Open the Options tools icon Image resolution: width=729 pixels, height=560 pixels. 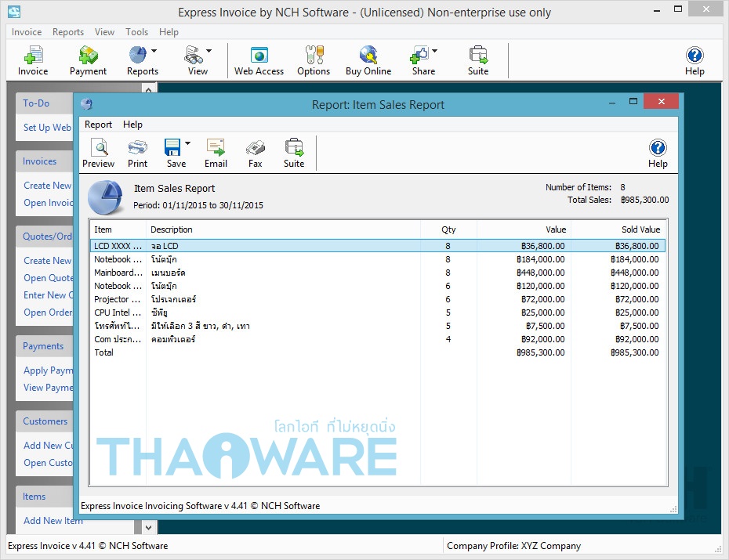[x=314, y=60]
